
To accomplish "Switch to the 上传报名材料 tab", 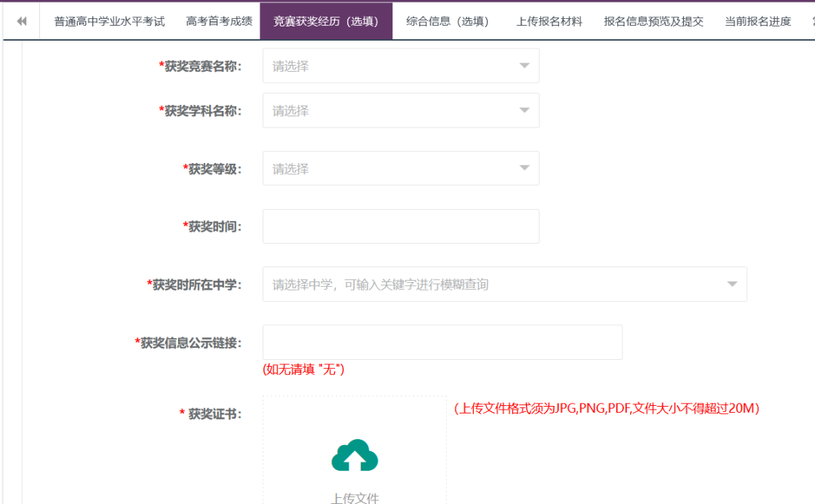I will [x=549, y=20].
